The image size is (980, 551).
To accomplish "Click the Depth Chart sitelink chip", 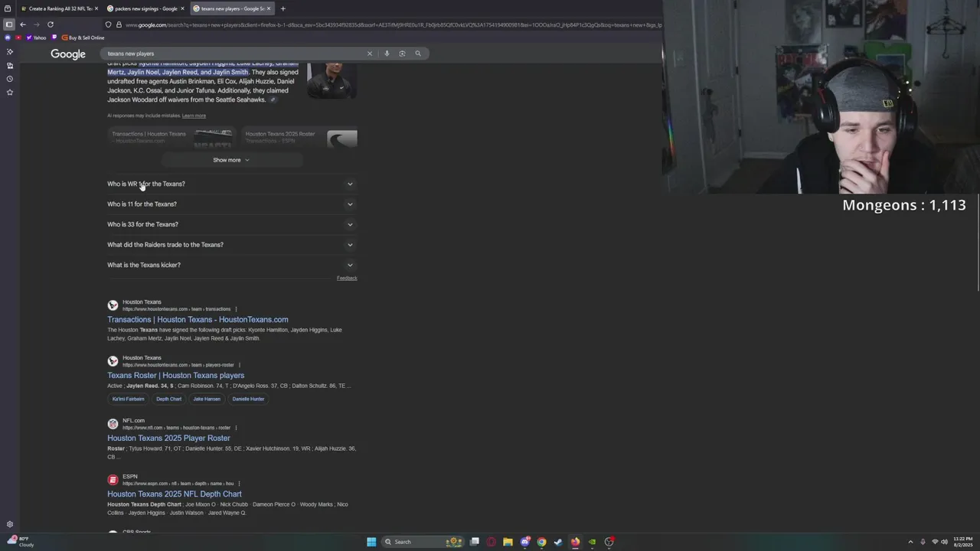I will click(x=169, y=399).
